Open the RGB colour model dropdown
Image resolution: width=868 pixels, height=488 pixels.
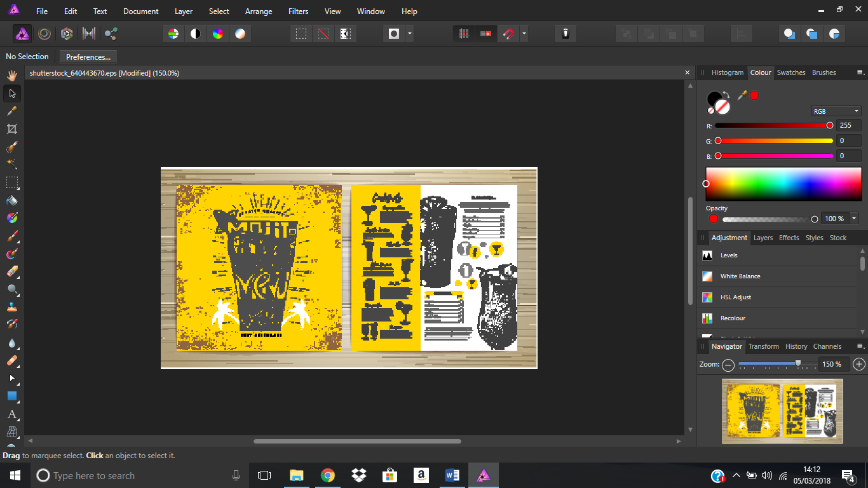836,111
